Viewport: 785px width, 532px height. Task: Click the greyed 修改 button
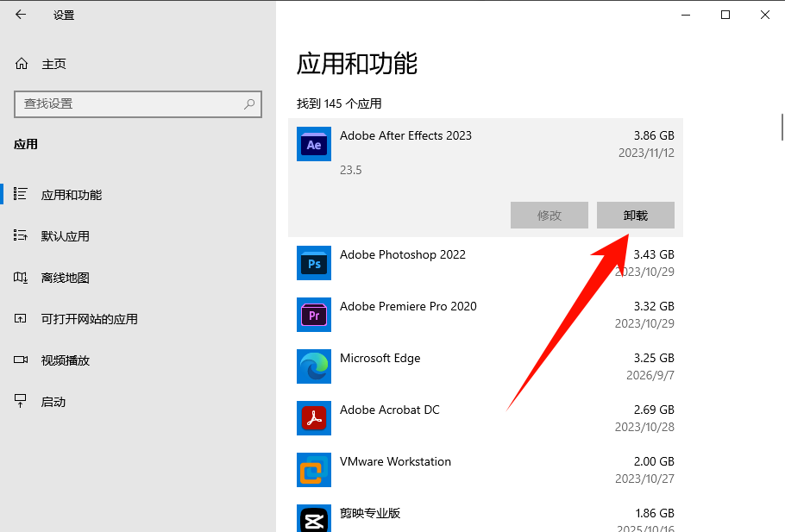coord(549,216)
